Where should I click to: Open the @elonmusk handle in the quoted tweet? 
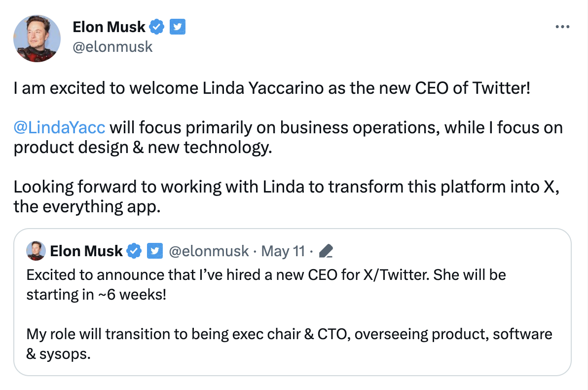tap(209, 251)
